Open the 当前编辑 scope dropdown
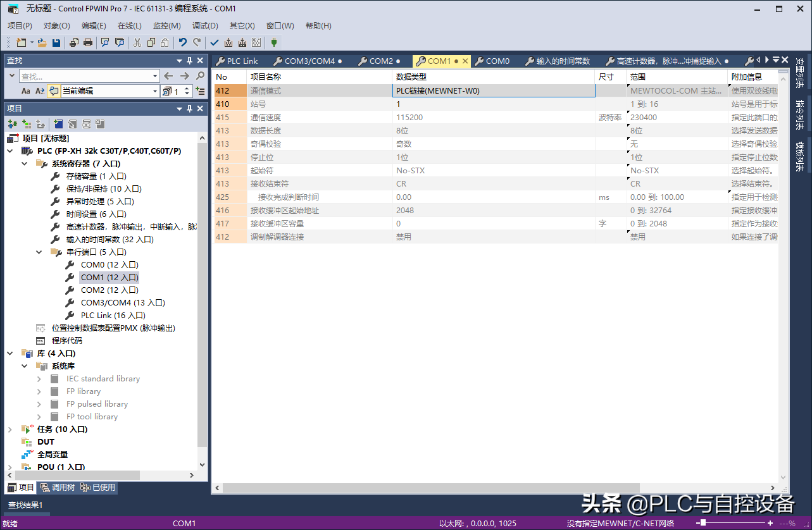Image resolution: width=812 pixels, height=530 pixels. (155, 91)
